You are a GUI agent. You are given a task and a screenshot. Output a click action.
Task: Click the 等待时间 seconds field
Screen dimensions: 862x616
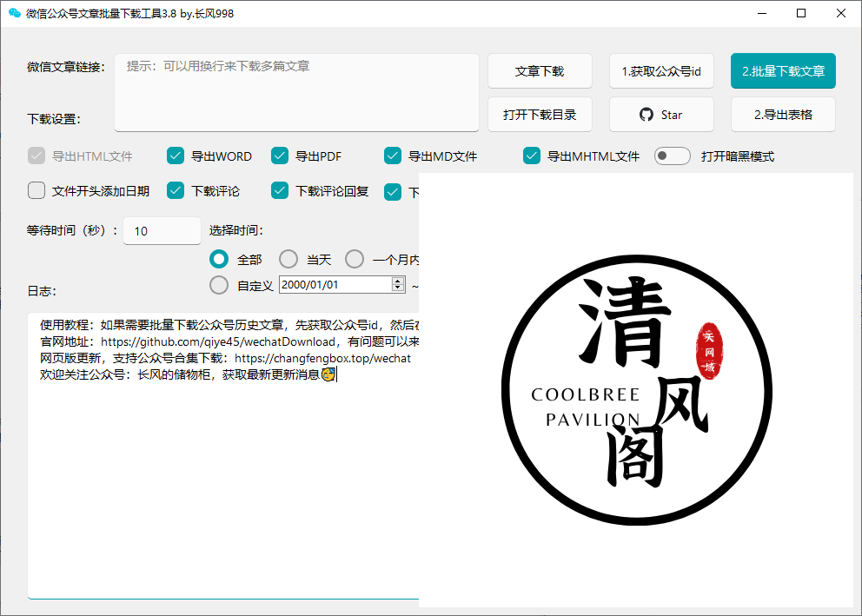(162, 231)
